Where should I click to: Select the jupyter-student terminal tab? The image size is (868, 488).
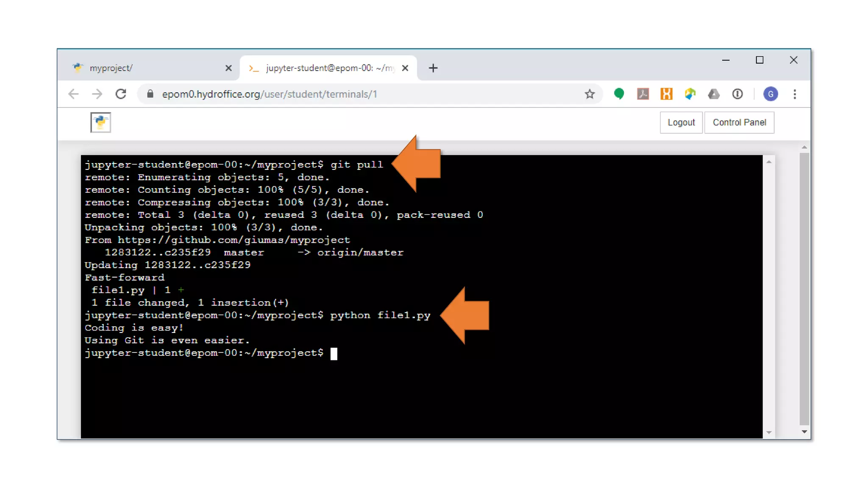coord(322,68)
